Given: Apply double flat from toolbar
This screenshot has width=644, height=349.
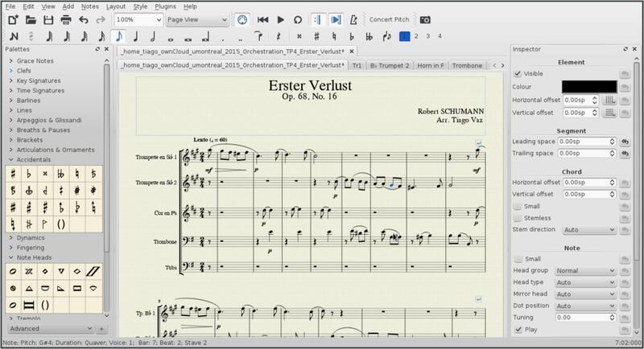Looking at the screenshot, I should click(369, 36).
